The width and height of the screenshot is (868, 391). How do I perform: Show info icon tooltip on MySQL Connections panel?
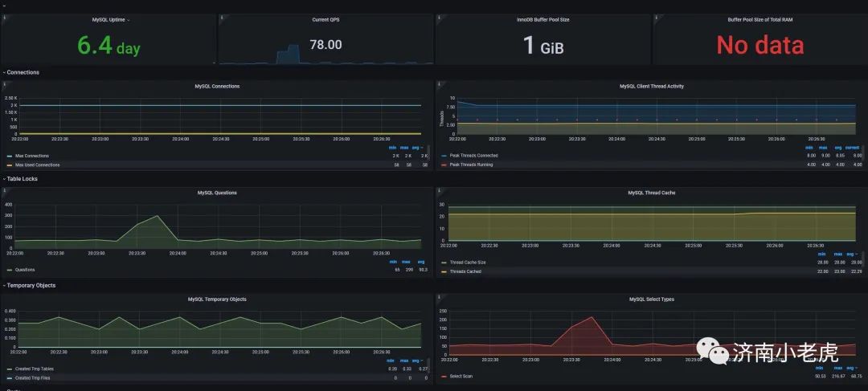pyautogui.click(x=3, y=84)
